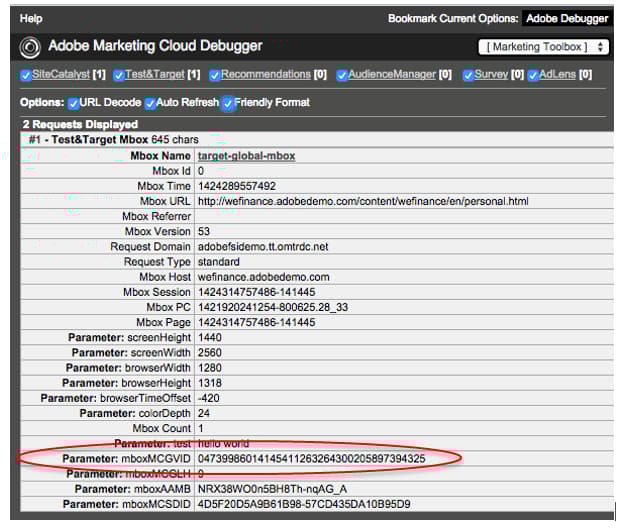Screen dimensions: 623x529
Task: Click the Adobe Marketing Cloud logo icon
Action: coord(30,47)
